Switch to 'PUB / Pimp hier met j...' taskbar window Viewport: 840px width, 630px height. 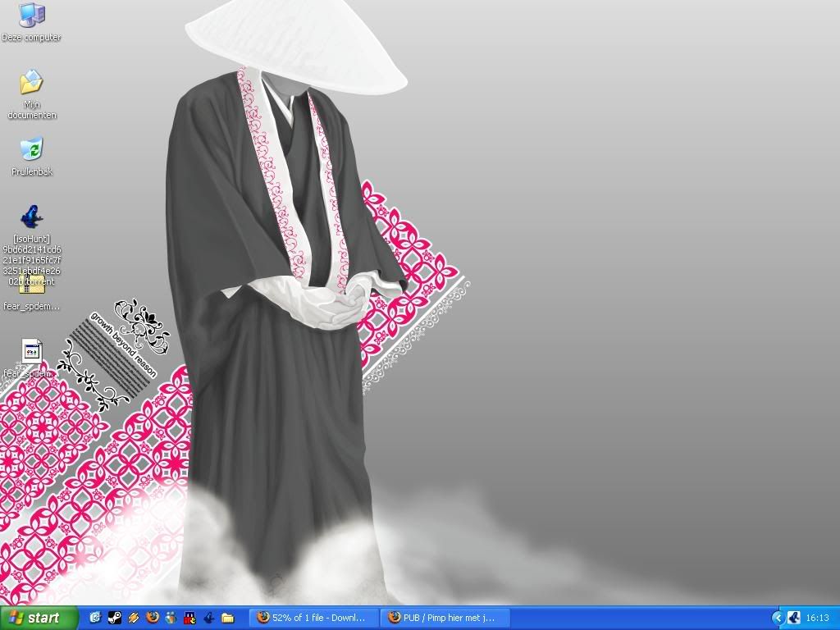(x=445, y=618)
